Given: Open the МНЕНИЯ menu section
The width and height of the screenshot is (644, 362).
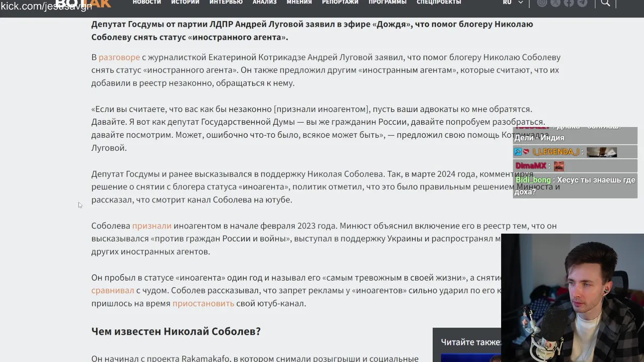Looking at the screenshot, I should pos(299,3).
